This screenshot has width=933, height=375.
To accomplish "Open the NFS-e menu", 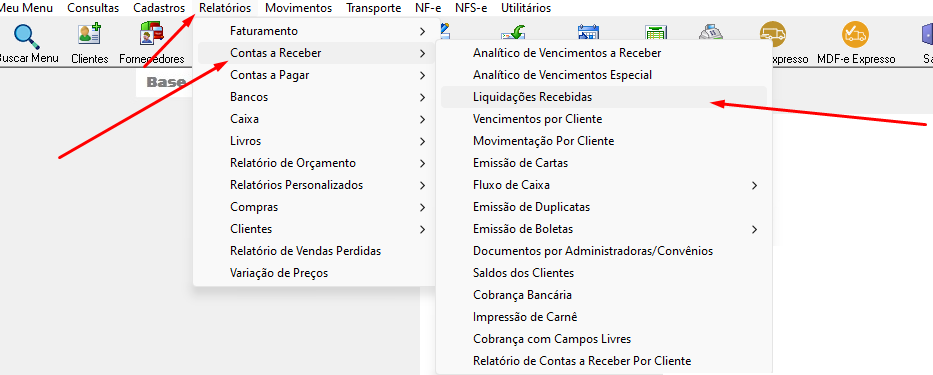I will [471, 8].
